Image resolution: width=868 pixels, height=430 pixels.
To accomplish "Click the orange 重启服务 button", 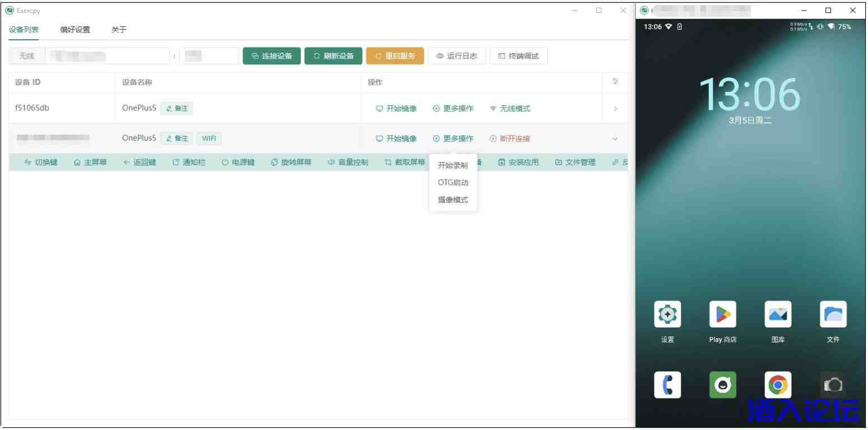I will pos(395,56).
